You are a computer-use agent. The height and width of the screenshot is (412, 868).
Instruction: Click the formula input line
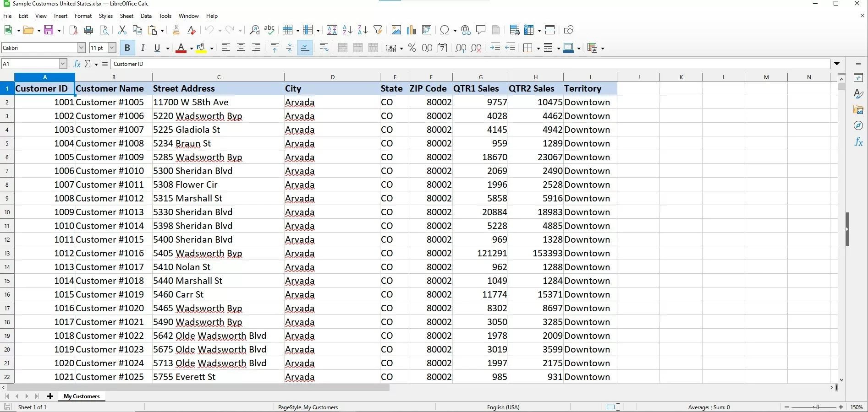click(470, 64)
